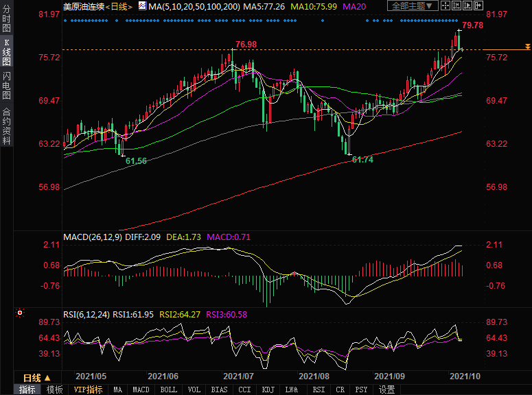Click the MA indicator chart icon
Screen dimensions: 532x395
click(142, 6)
